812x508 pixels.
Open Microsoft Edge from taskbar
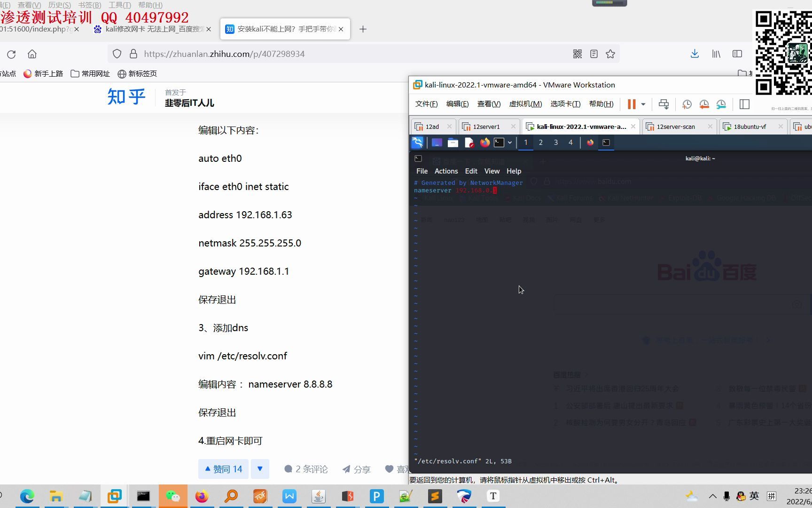27,496
